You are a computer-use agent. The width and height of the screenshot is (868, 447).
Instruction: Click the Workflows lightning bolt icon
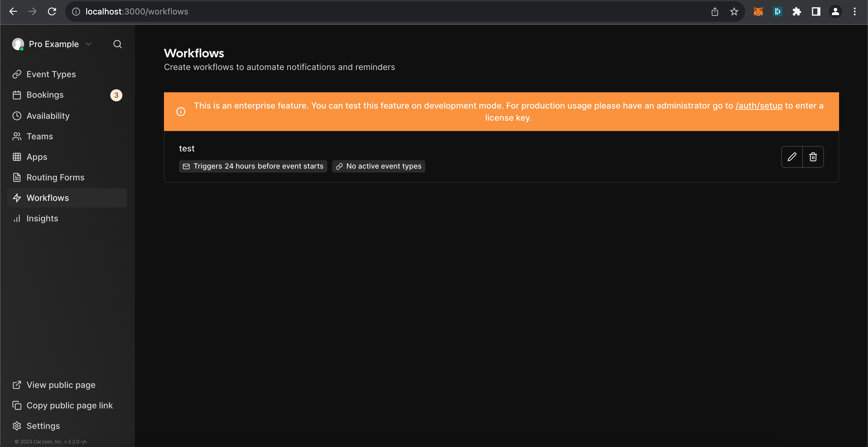click(x=17, y=198)
